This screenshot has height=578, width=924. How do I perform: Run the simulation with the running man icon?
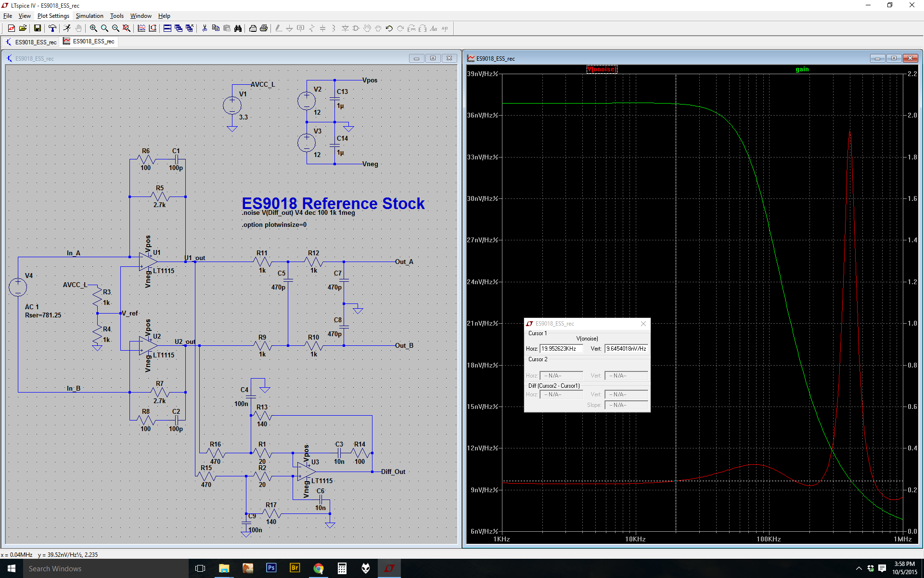pos(67,28)
